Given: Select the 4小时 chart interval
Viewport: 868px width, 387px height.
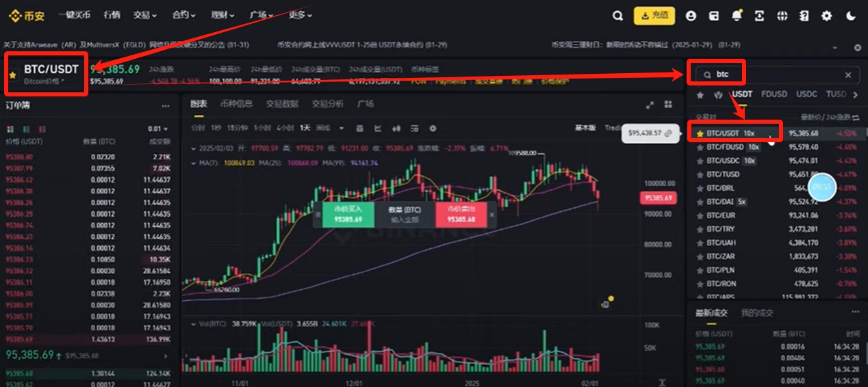Looking at the screenshot, I should 285,128.
